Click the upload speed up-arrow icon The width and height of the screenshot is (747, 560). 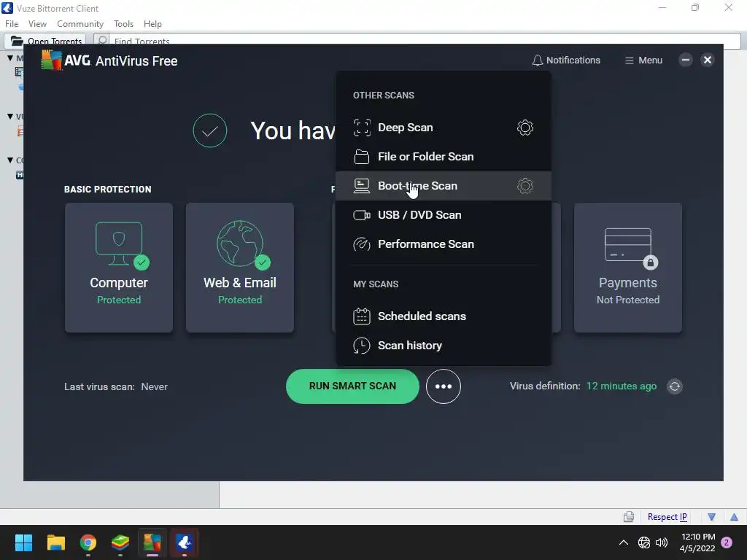coord(734,517)
